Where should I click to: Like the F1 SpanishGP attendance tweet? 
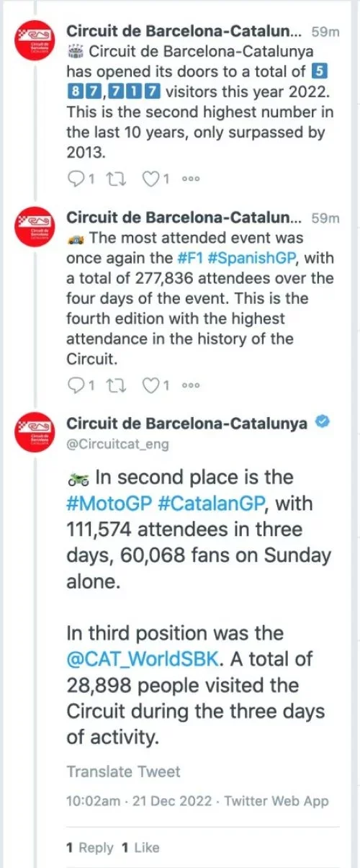(156, 386)
